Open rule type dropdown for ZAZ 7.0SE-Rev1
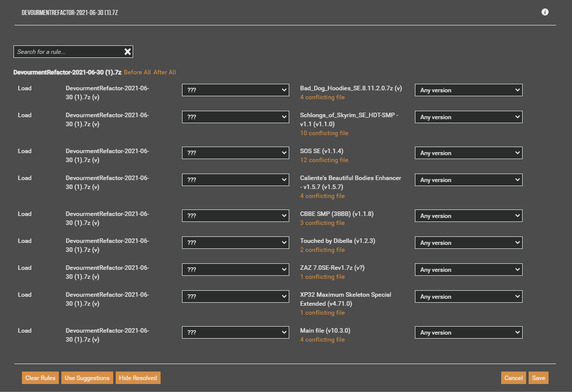 [x=236, y=270]
